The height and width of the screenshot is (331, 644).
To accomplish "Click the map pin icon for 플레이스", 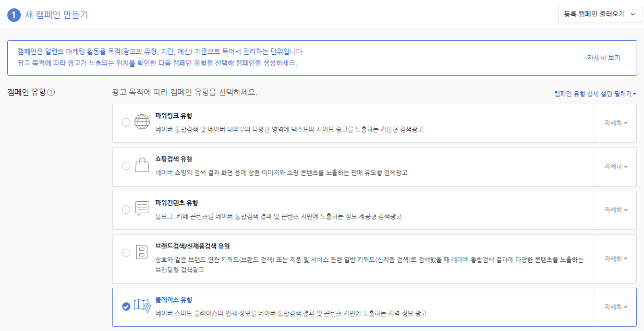I will tap(142, 306).
